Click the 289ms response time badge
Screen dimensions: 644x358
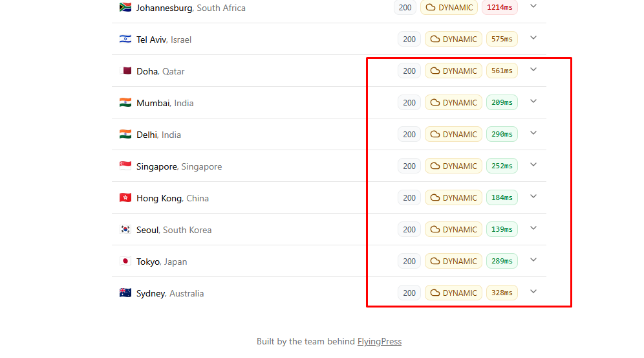coord(502,261)
